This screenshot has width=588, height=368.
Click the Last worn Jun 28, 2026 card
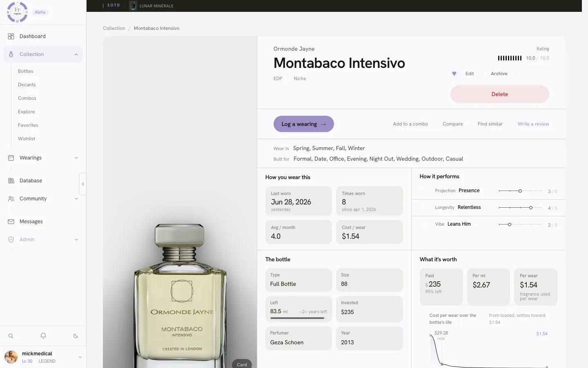(298, 201)
